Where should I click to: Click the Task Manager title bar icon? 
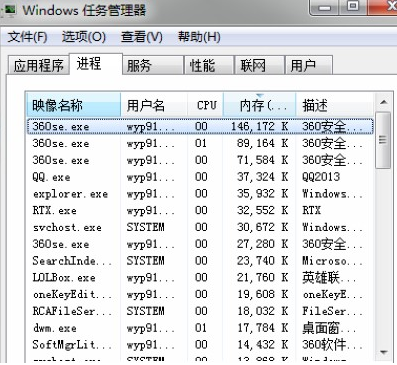[x=9, y=10]
